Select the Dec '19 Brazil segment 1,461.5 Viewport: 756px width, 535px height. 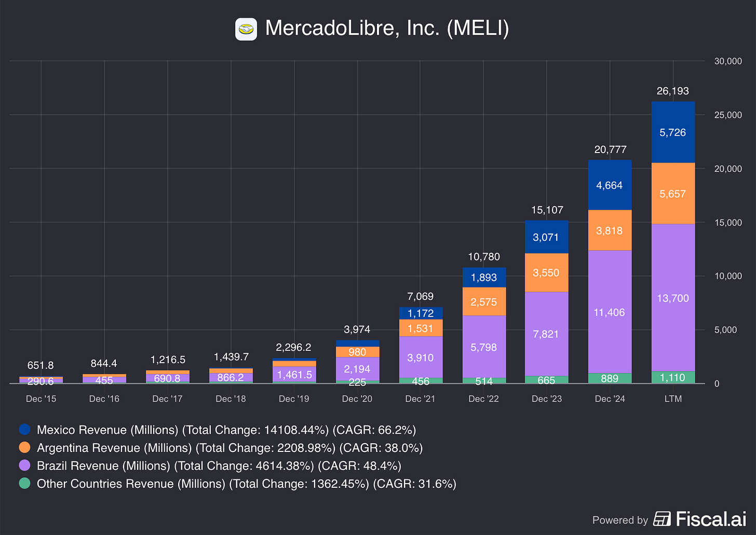pyautogui.click(x=294, y=374)
